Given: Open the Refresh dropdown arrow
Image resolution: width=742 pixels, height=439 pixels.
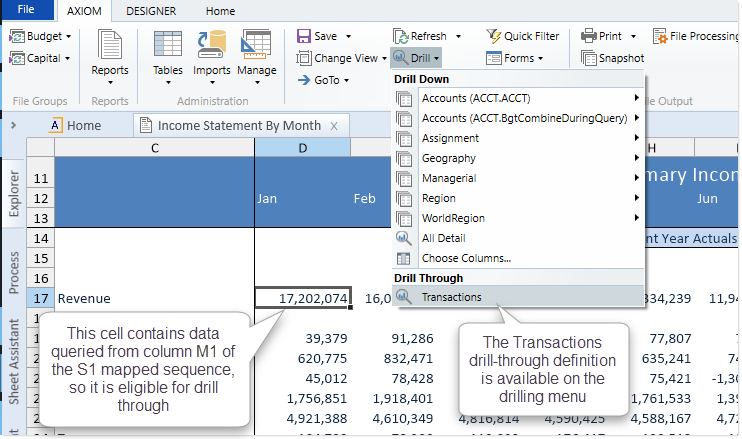Looking at the screenshot, I should coord(458,36).
